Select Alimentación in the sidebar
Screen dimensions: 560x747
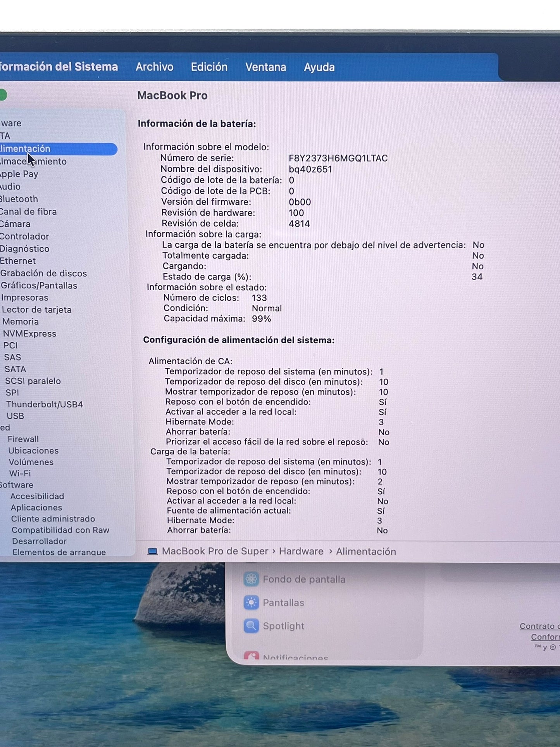point(59,149)
